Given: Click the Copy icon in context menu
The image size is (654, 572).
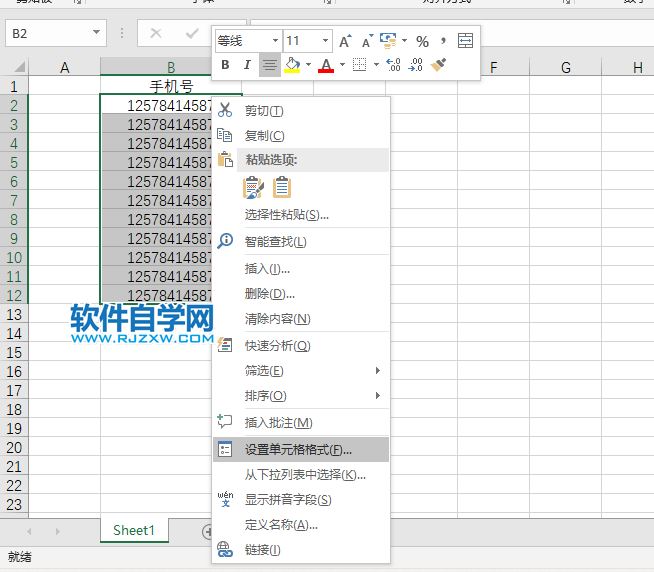Looking at the screenshot, I should (x=225, y=135).
